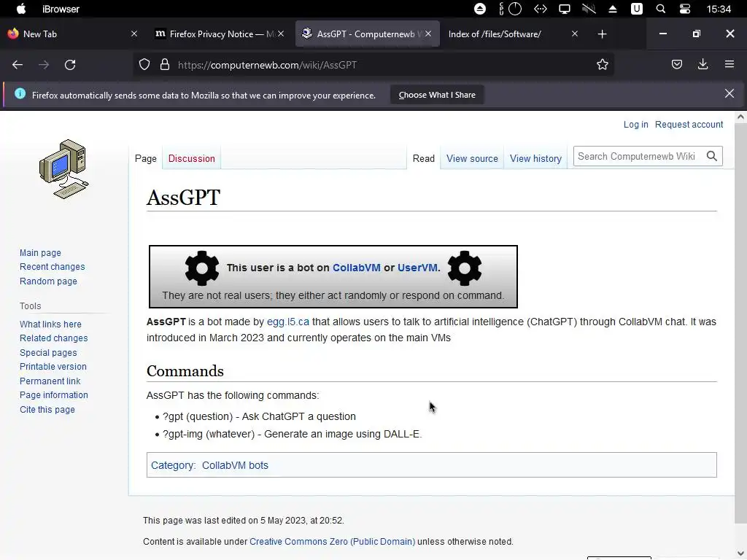
Task: Click the Choose What I Share button
Action: (x=437, y=95)
